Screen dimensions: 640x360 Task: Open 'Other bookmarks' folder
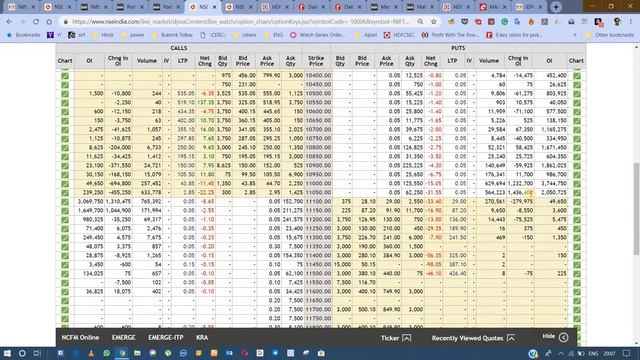click(x=609, y=35)
